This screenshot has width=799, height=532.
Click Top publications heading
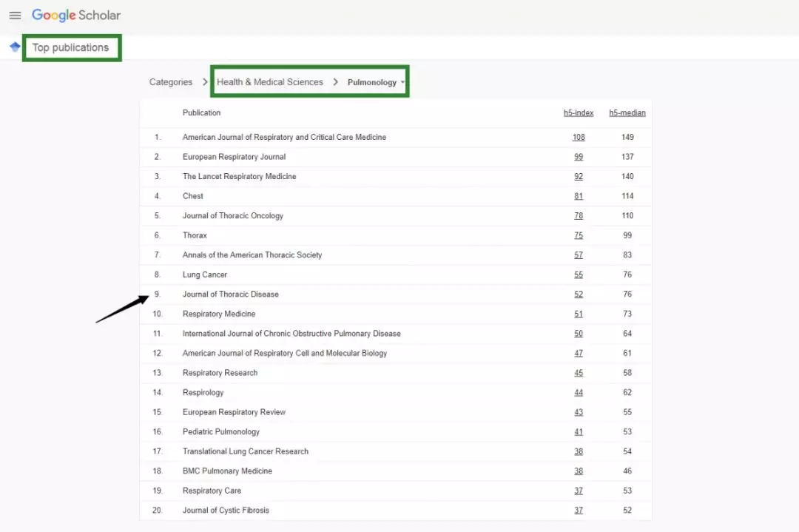point(70,47)
